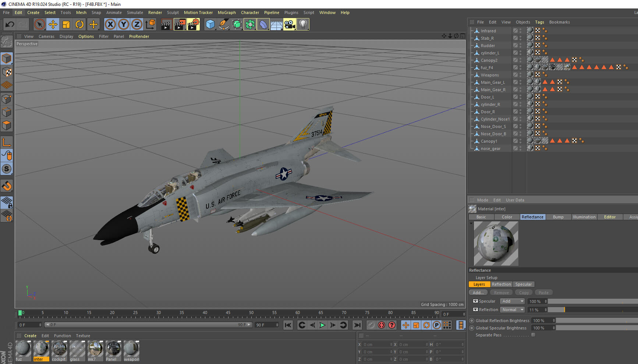This screenshot has width=638, height=364.
Task: Enable the Separate Pass checkbox
Action: pos(533,335)
